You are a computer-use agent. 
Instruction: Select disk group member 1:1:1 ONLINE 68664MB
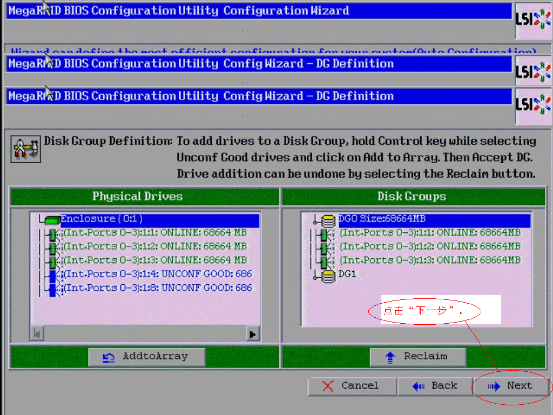(x=430, y=233)
